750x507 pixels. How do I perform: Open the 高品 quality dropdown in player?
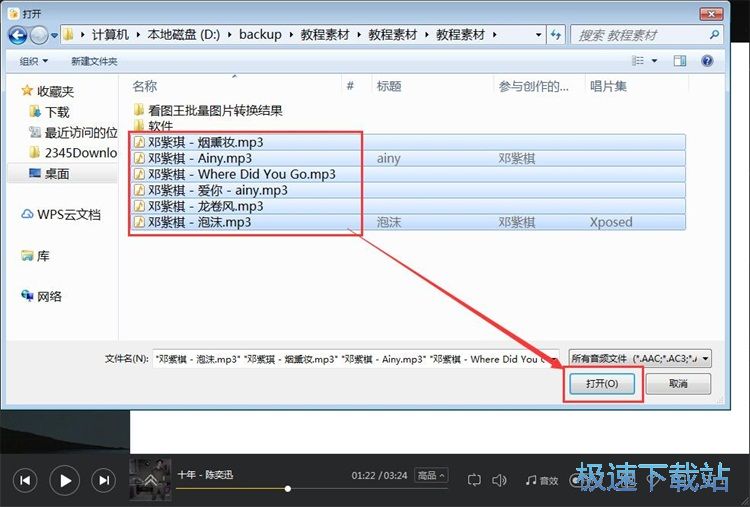coord(430,475)
